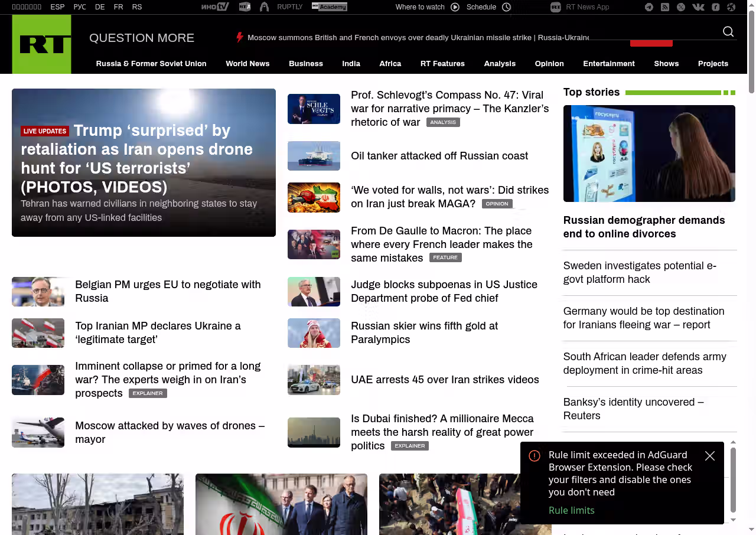The image size is (756, 535).
Task: Open the RSS feed icon
Action: point(665,7)
